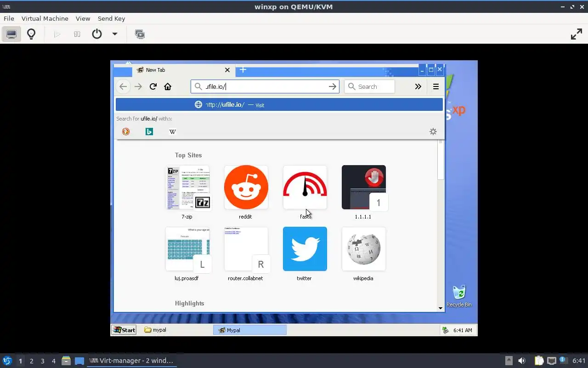
Task: Open the host panel start menu icon
Action: point(7,361)
